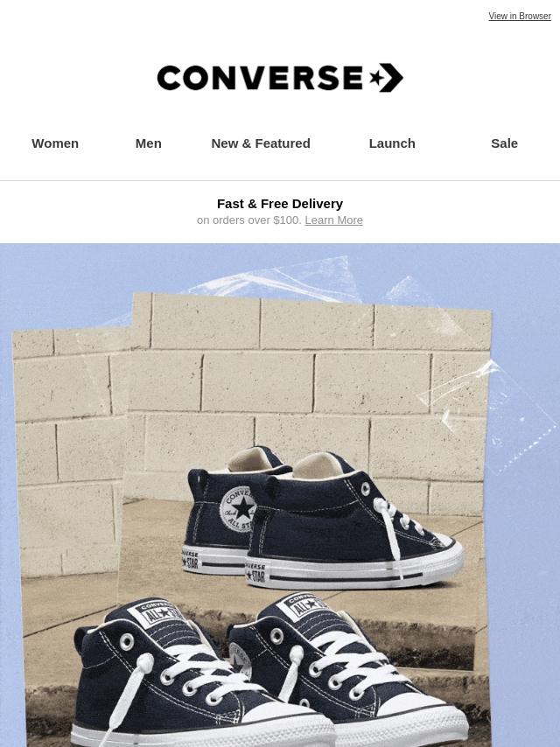Image resolution: width=560 pixels, height=747 pixels.
Task: Visit the Sale section
Action: 504,143
